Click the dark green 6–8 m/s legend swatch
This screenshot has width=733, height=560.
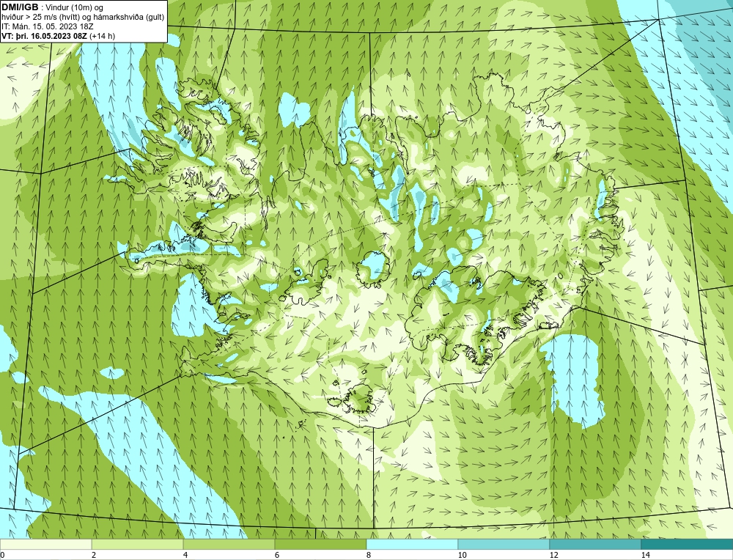click(321, 544)
